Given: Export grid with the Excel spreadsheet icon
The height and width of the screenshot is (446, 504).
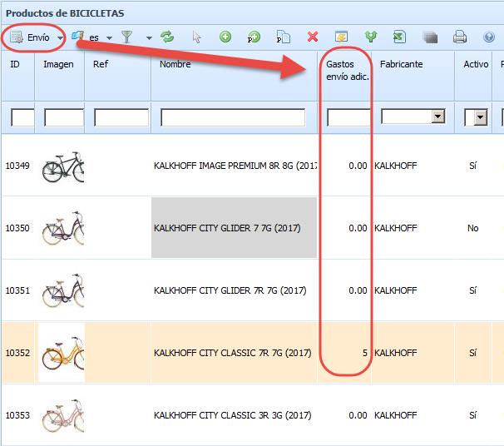Looking at the screenshot, I should point(399,37).
